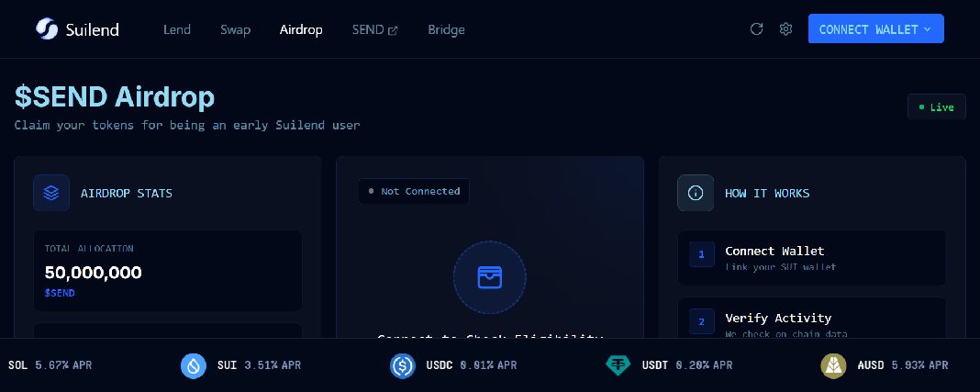Open settings gear icon
The width and height of the screenshot is (980, 392).
tap(785, 28)
